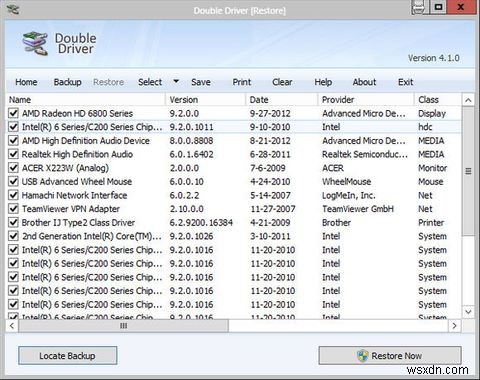
Task: Close the Double Driver window
Action: point(462,7)
